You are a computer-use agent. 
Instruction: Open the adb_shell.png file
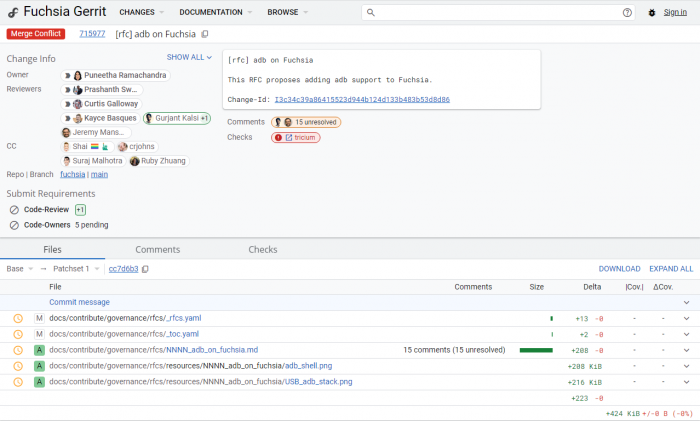point(191,366)
